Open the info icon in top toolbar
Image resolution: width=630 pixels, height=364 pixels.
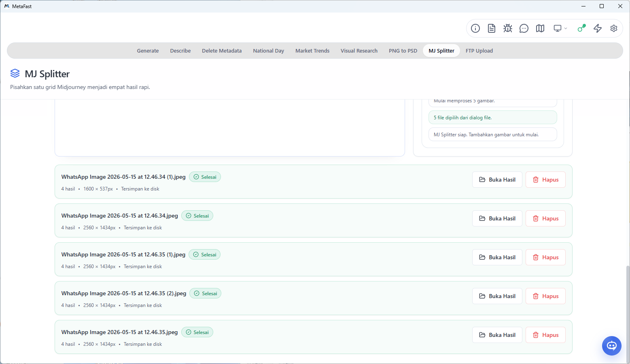475,28
